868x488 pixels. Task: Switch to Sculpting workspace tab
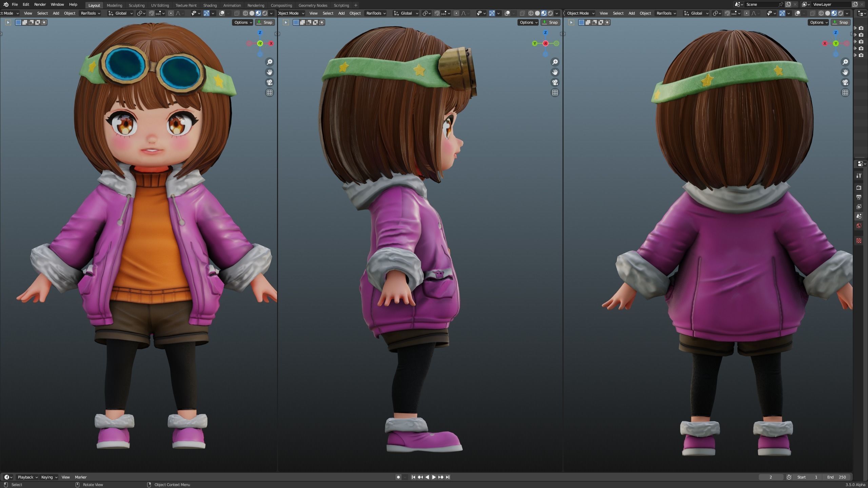pyautogui.click(x=136, y=5)
